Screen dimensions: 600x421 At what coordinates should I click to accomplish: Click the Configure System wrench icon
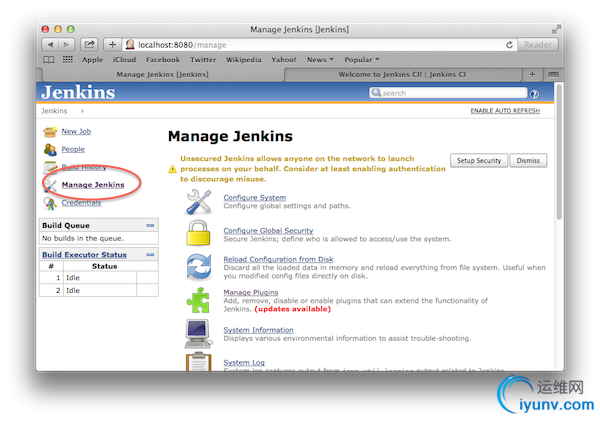click(x=199, y=202)
